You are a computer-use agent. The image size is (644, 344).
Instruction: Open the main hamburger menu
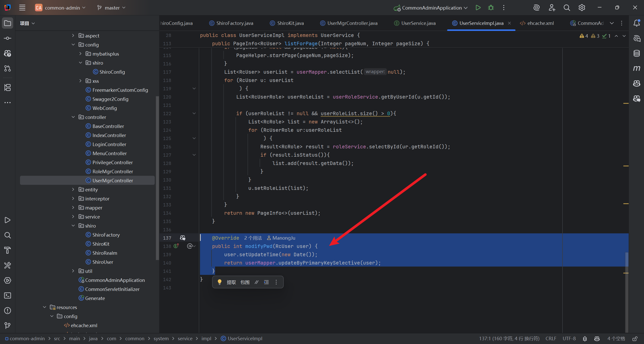[22, 8]
